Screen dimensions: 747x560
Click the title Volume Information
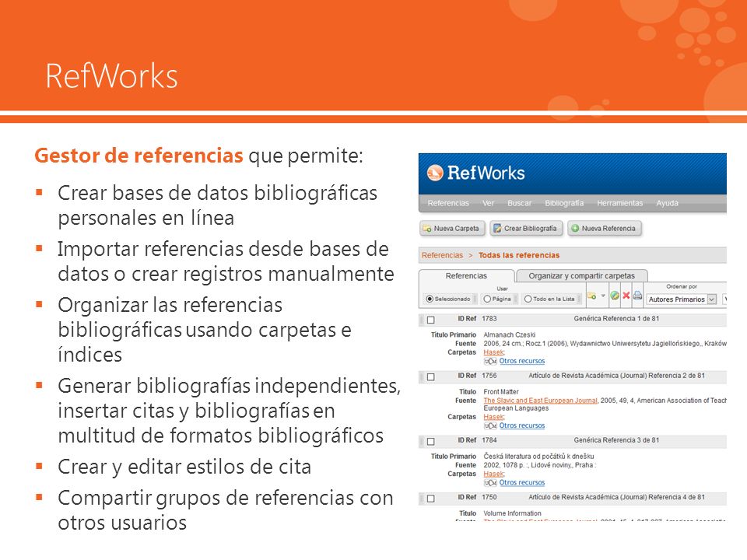512,513
